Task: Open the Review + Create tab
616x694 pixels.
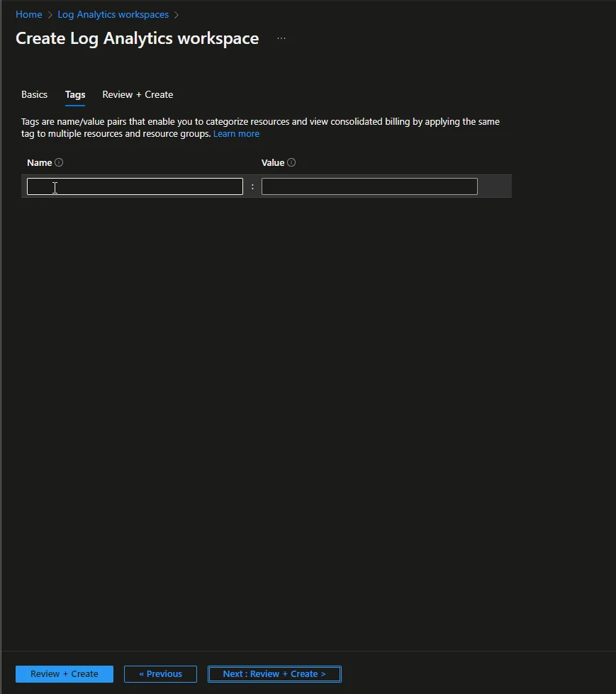Action: pyautogui.click(x=138, y=95)
